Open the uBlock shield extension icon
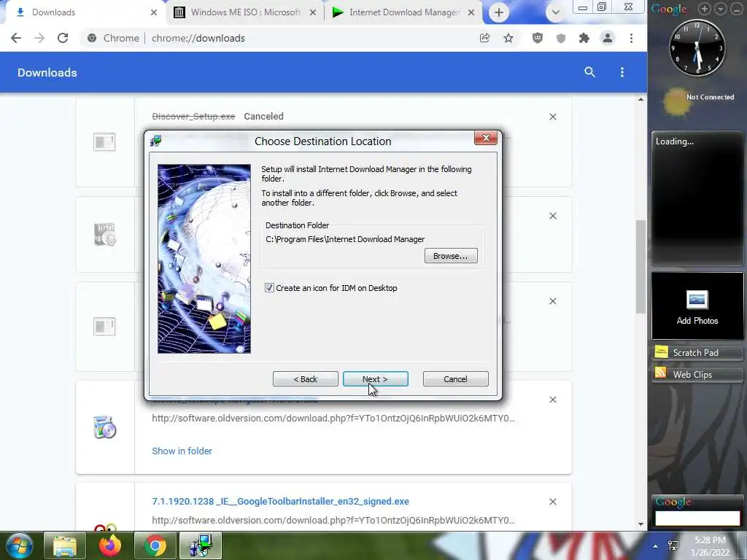 538,38
